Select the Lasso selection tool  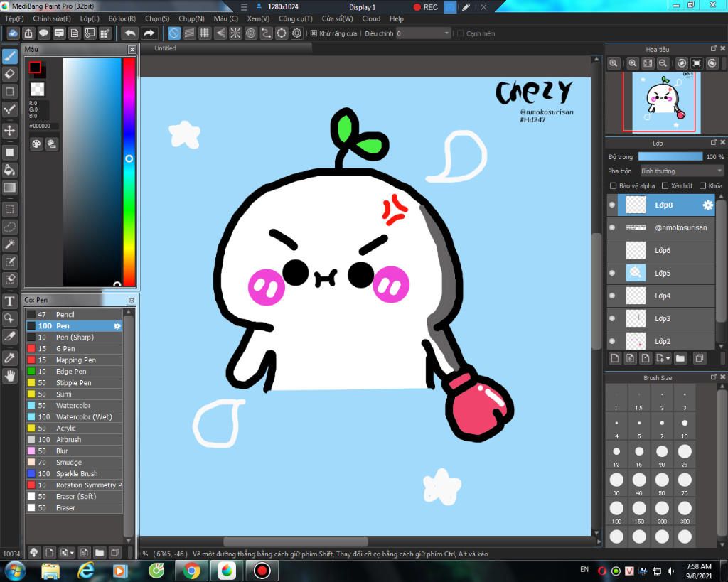(9, 227)
